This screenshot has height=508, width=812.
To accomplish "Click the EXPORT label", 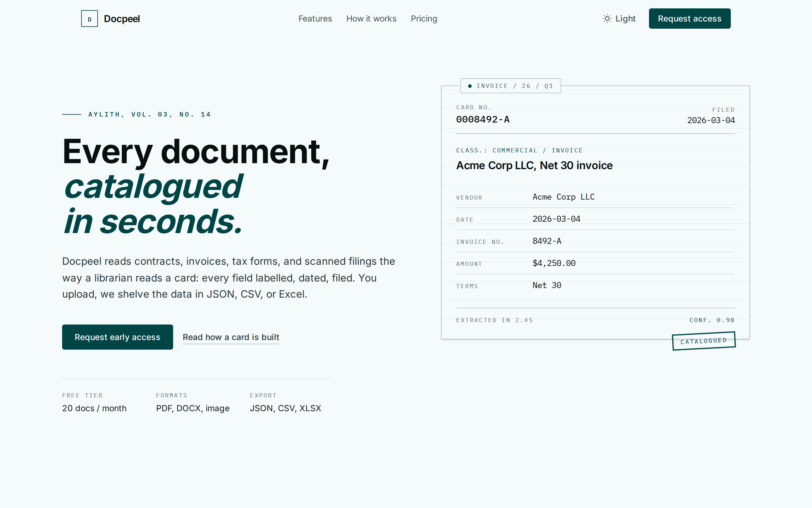I will pyautogui.click(x=263, y=395).
